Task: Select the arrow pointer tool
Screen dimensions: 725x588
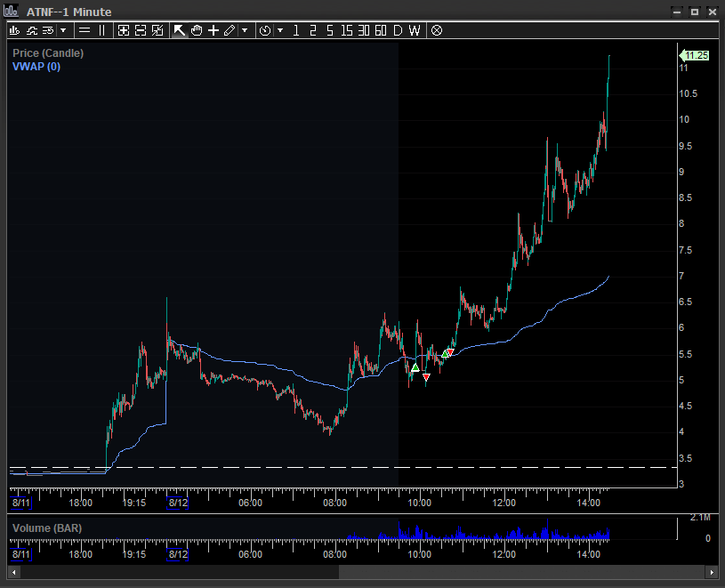Action: click(180, 30)
